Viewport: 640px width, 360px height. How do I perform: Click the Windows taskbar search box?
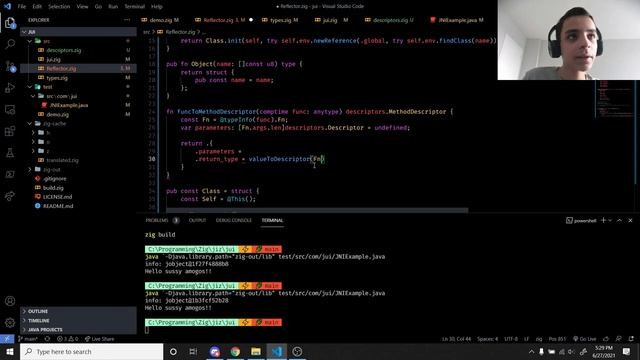pos(91,351)
